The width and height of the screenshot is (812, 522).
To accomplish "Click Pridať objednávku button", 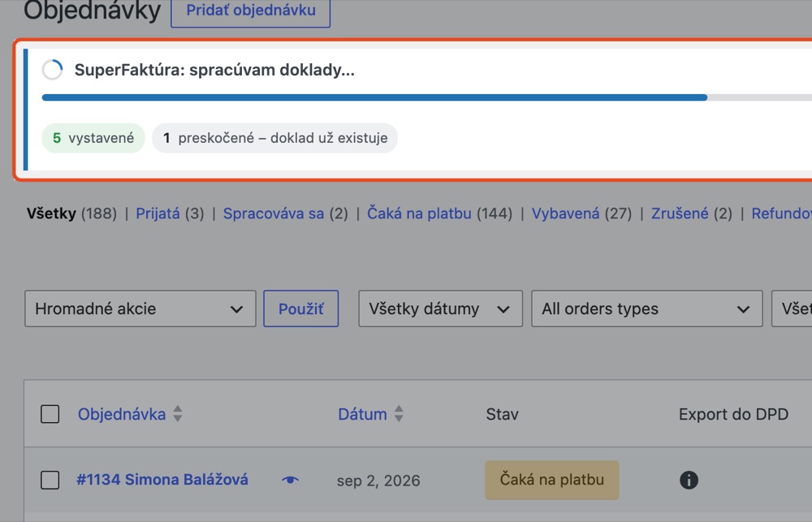I will (x=251, y=11).
